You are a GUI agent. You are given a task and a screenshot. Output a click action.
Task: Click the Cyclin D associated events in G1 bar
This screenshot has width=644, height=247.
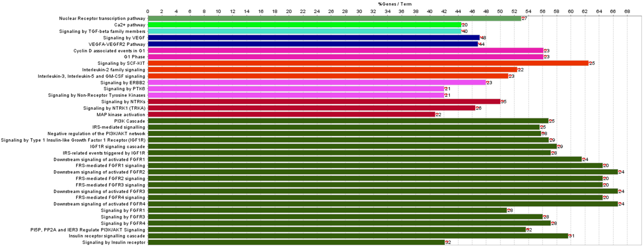coord(345,51)
